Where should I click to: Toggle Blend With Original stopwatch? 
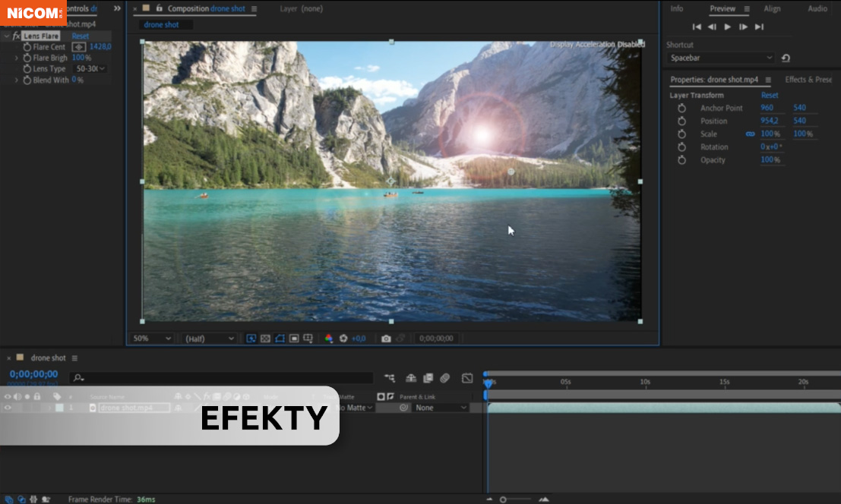click(x=27, y=80)
